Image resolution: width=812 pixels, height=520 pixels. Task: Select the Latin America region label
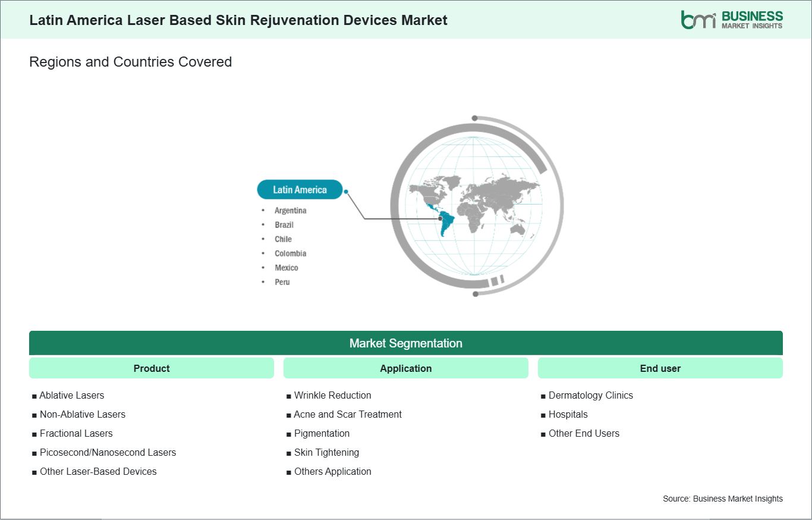pos(300,190)
